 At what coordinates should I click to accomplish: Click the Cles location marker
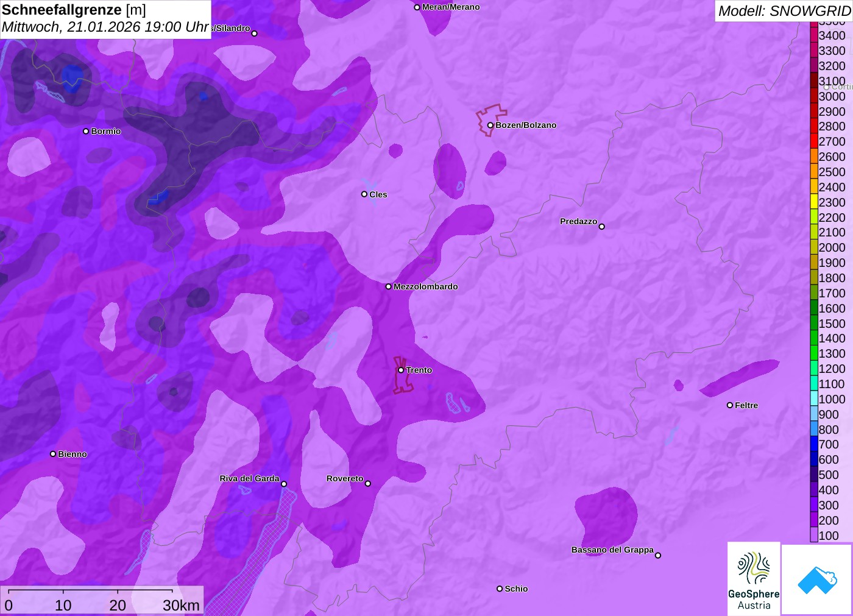364,194
